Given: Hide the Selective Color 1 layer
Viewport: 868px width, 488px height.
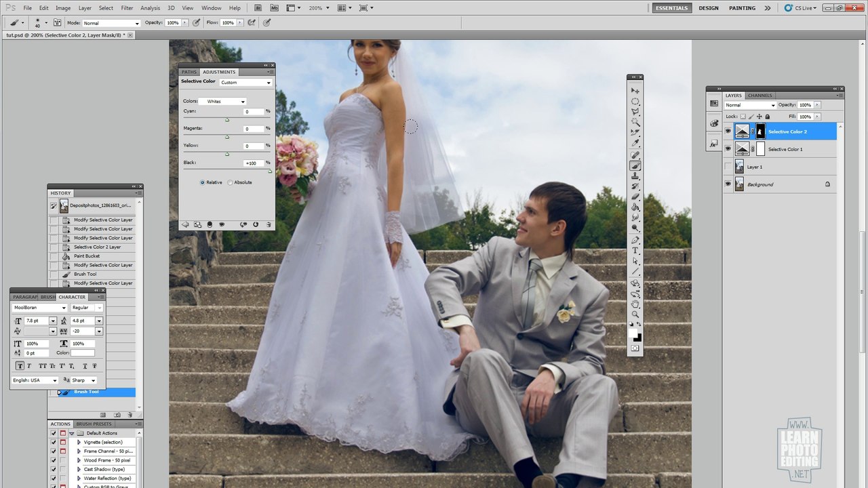Looking at the screenshot, I should click(x=728, y=149).
